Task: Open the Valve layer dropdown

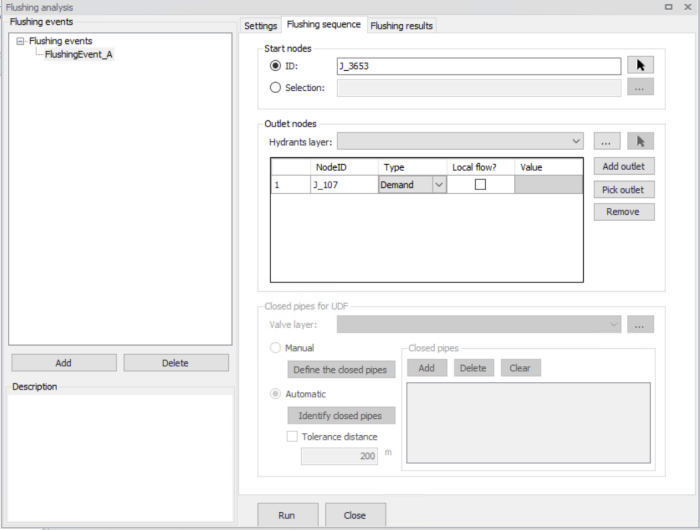Action: point(614,325)
